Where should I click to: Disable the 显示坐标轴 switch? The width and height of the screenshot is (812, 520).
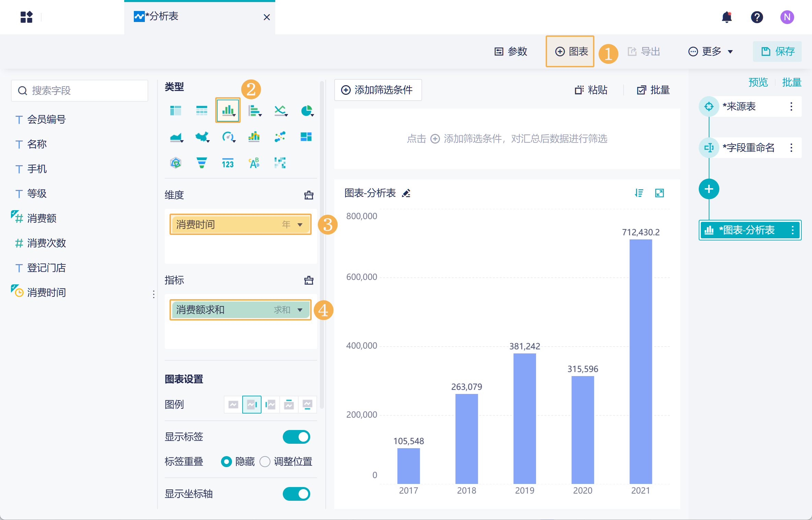(x=296, y=494)
